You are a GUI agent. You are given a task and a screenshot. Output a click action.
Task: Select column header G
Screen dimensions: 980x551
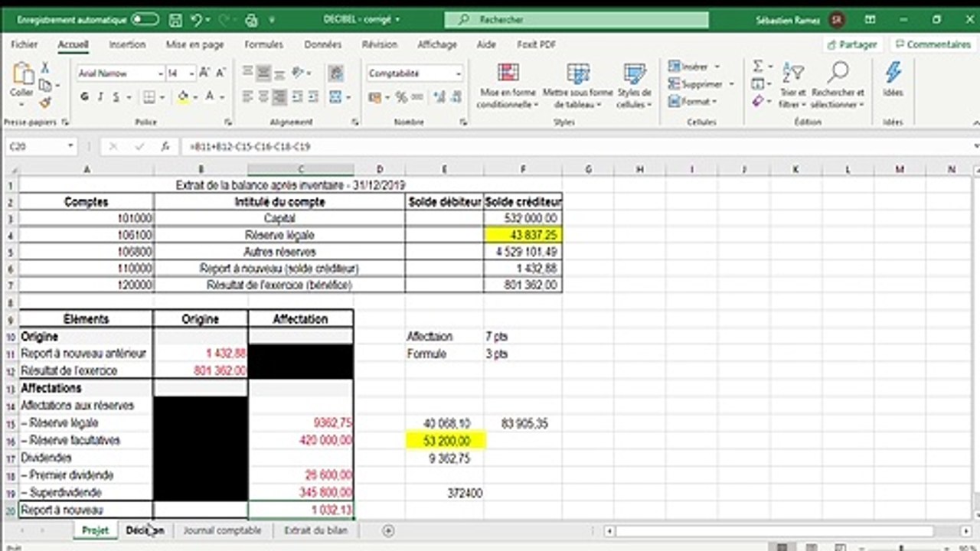point(588,169)
